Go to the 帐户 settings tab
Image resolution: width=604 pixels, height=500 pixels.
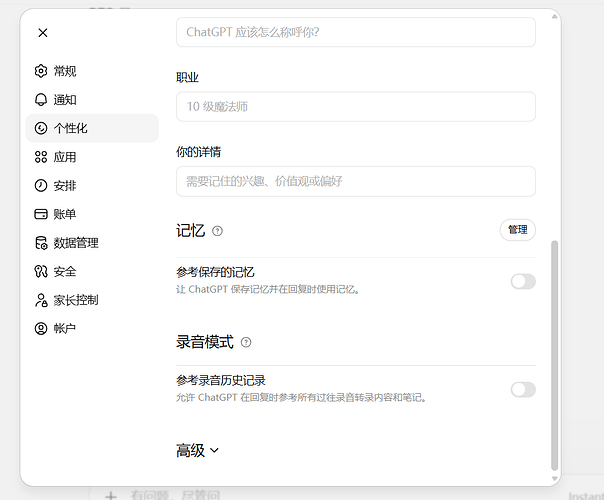coord(92,329)
